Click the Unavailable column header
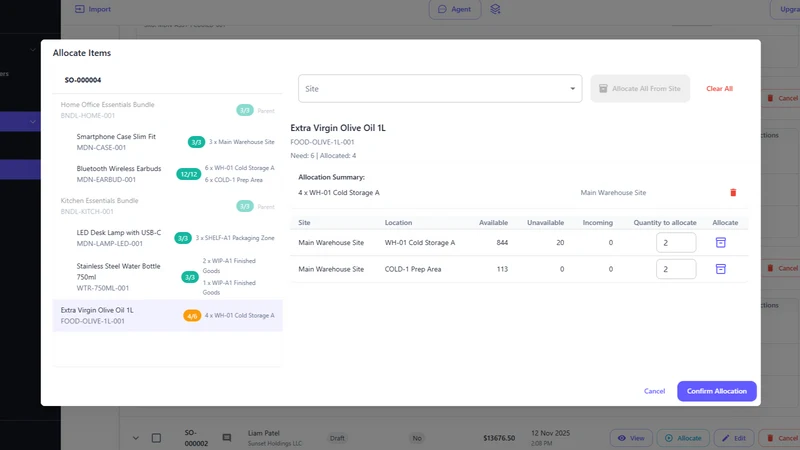 pos(545,222)
